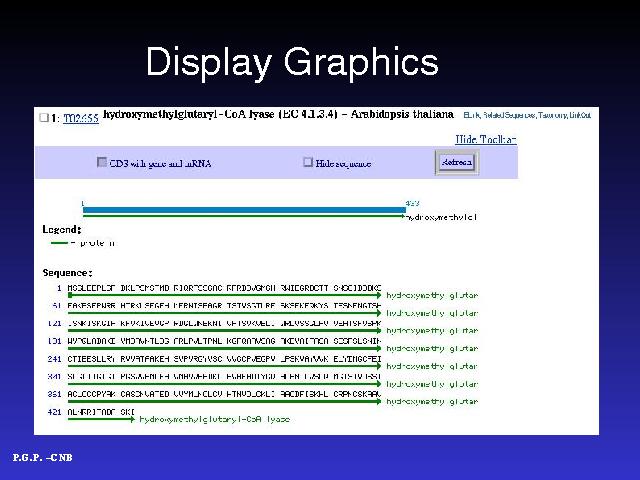Enable CDS with gene and mRNA checkbox
This screenshot has height=480, width=640.
(101, 162)
